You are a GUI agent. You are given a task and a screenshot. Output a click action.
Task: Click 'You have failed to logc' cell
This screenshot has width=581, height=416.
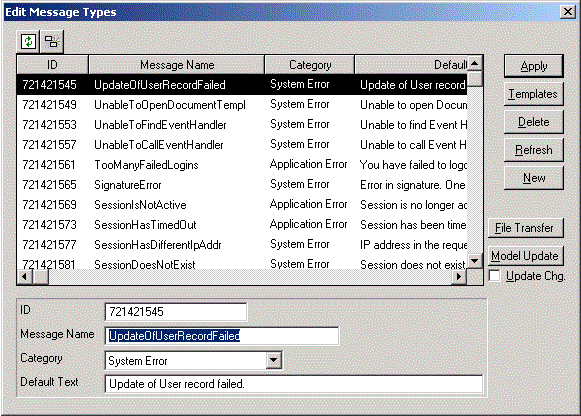pyautogui.click(x=414, y=165)
